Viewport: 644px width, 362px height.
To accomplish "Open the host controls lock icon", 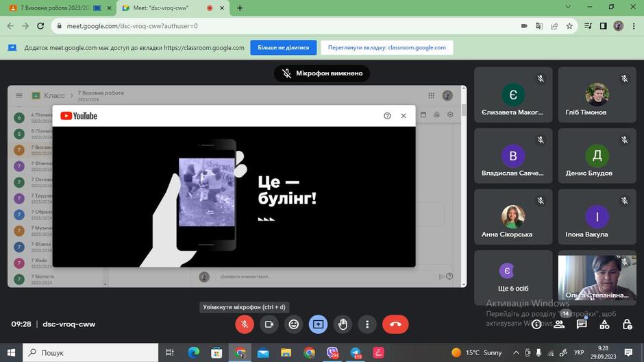I will [x=627, y=324].
